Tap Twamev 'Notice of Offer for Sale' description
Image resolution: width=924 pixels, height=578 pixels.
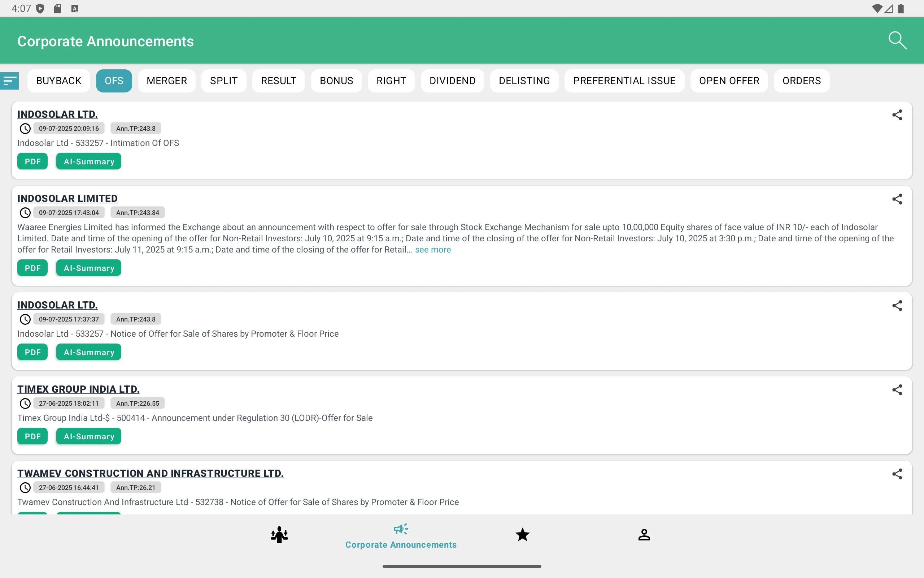tap(238, 502)
